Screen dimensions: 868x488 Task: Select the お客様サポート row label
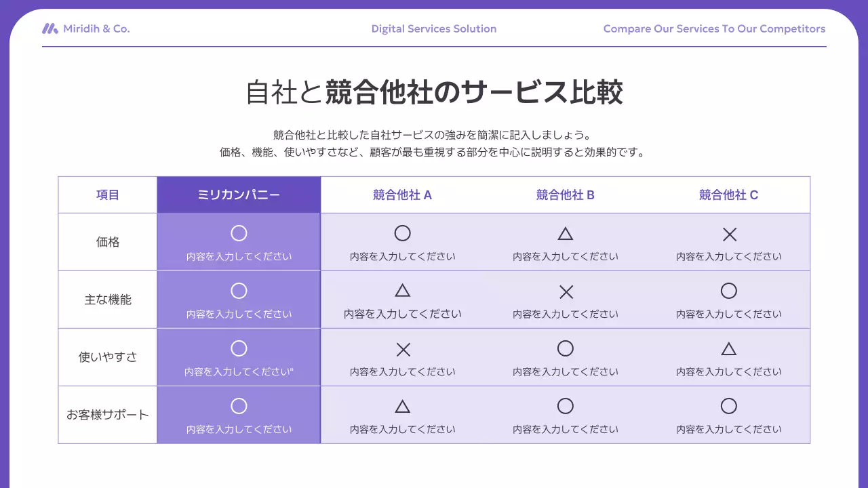pos(107,414)
